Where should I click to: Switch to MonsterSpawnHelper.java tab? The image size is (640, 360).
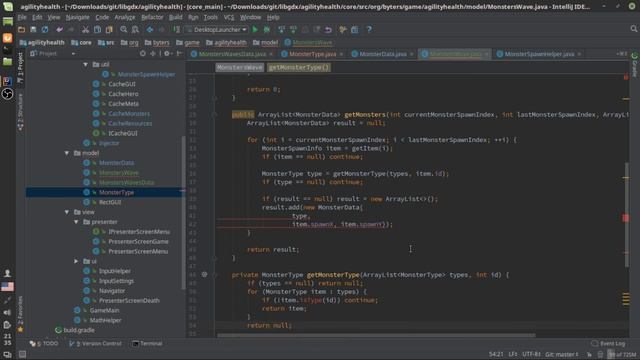[539, 54]
